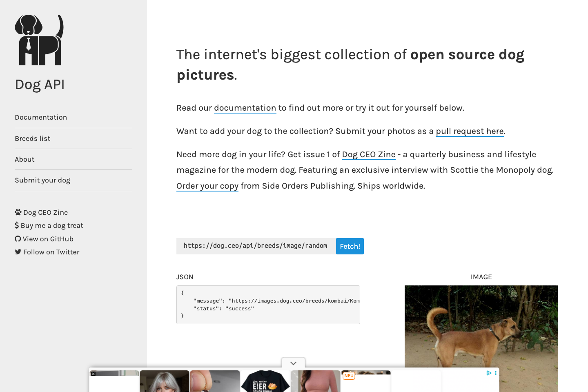This screenshot has width=588, height=392.
Task: Dismiss the ad with the X icon
Action: pos(94,374)
